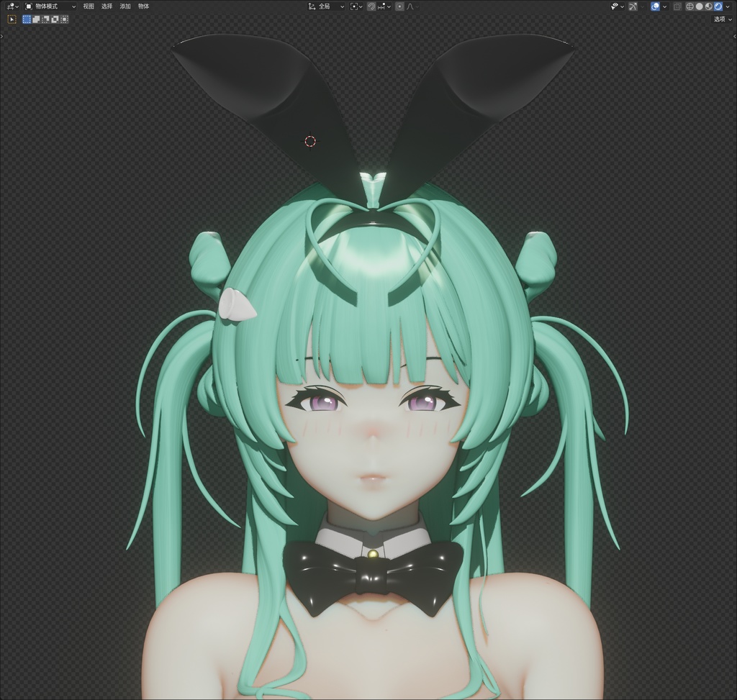Toggle X-Ray mode in the header

677,6
